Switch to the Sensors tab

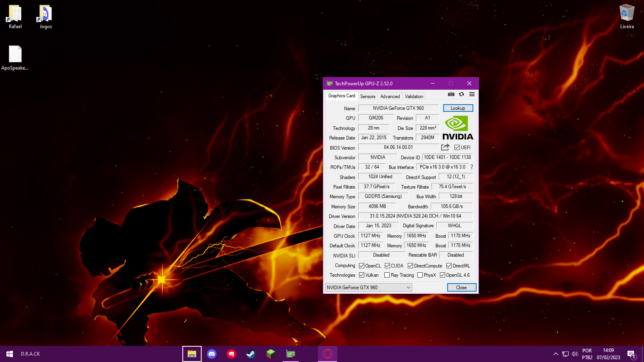click(x=367, y=97)
